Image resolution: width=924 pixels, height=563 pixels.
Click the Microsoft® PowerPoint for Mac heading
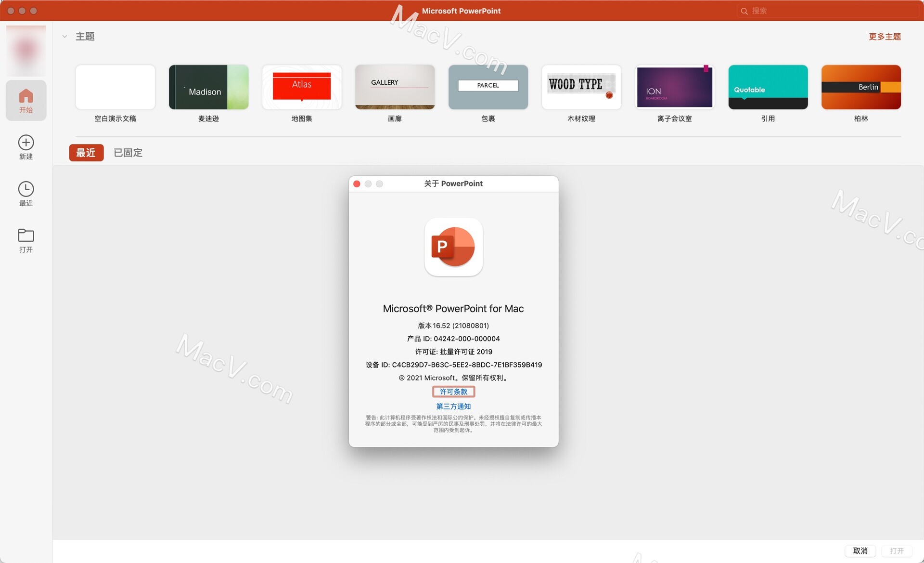pos(453,309)
